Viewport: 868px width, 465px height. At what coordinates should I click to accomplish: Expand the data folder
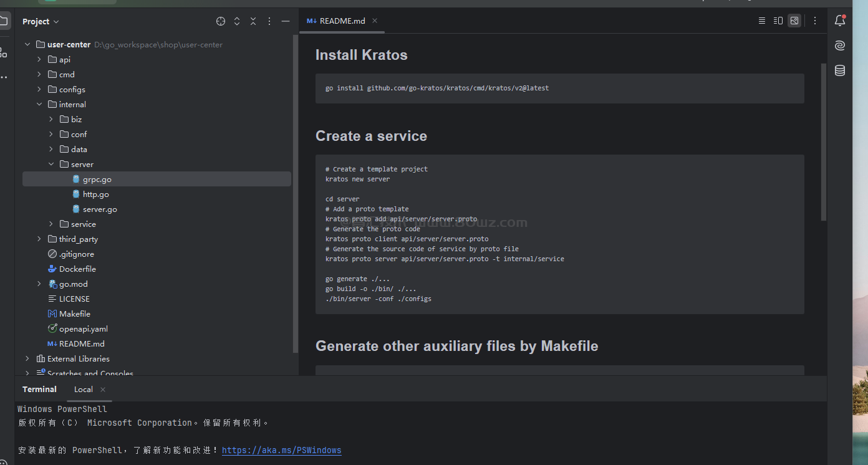(51, 150)
